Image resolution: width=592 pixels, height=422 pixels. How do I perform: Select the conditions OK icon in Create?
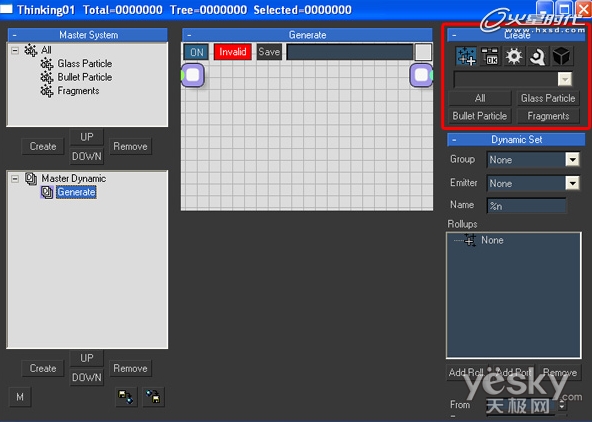[490, 56]
